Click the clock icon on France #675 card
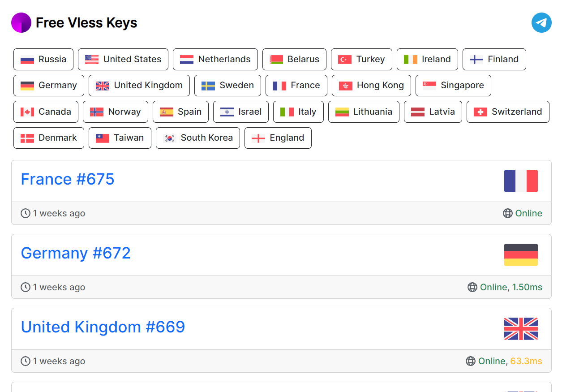Screen dimensions: 562x392 25,213
